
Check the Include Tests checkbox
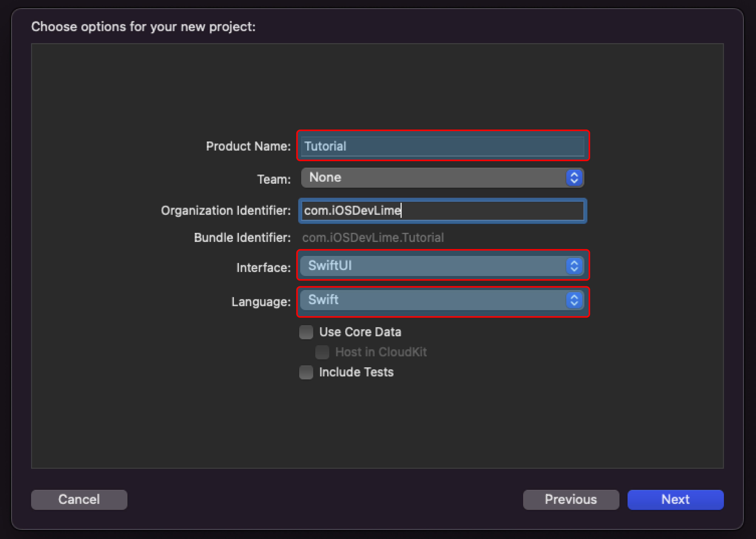pos(306,372)
